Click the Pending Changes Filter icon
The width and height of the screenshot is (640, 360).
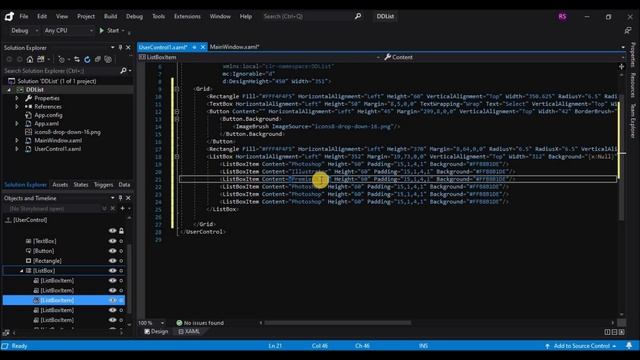click(61, 60)
